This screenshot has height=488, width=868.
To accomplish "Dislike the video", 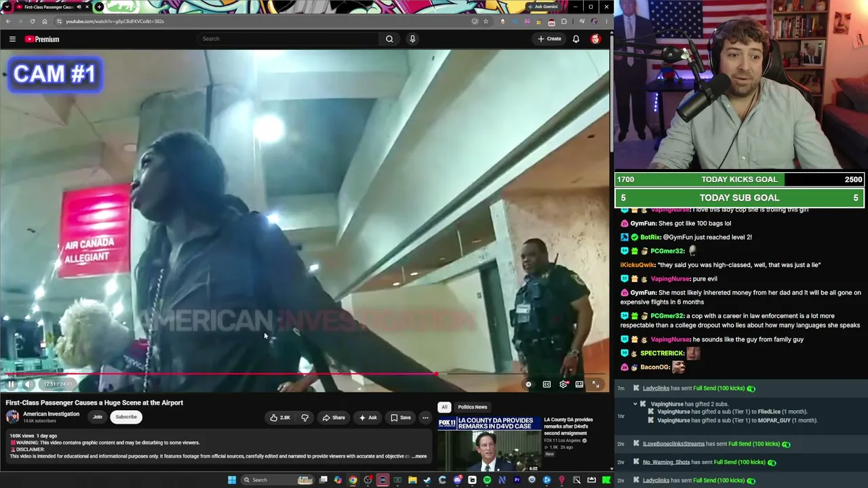I will 304,418.
